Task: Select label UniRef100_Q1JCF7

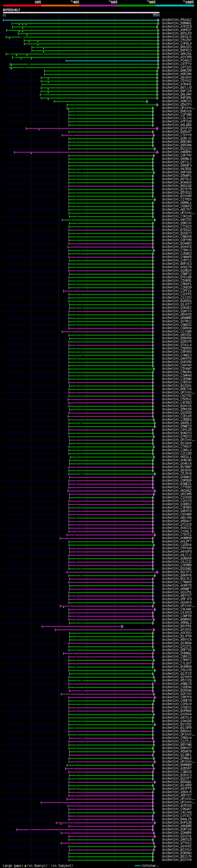Action: coord(177,305)
